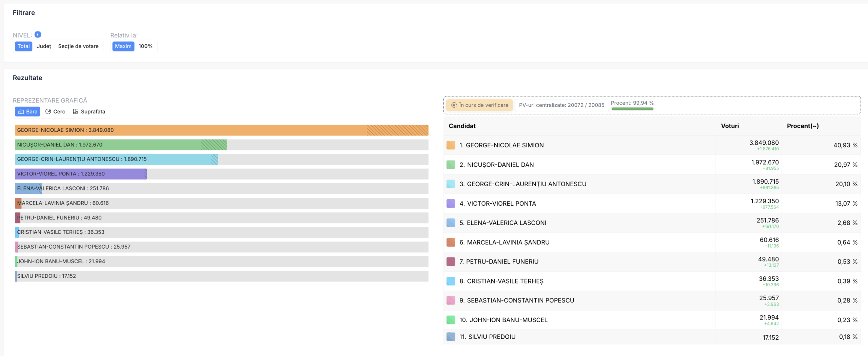Viewport: 868px width, 356px height.
Task: Switch level to Secție de votare
Action: (78, 46)
